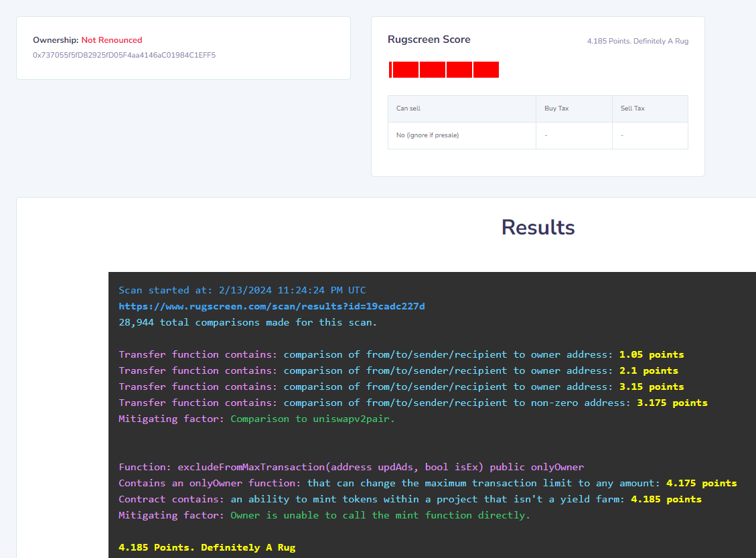This screenshot has width=756, height=558.
Task: Click the '28,944 total comparisons made' line
Action: [248, 322]
